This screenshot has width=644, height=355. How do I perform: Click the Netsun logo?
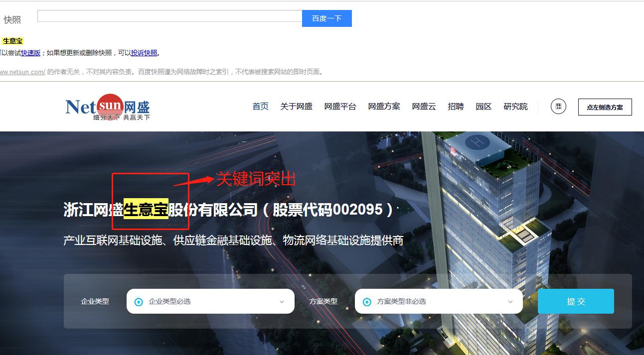(x=106, y=106)
